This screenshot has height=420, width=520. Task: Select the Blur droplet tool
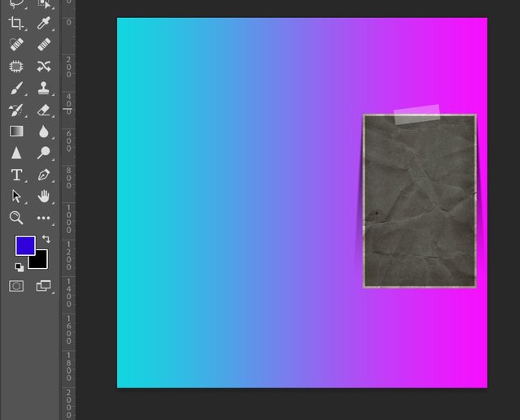pos(44,132)
